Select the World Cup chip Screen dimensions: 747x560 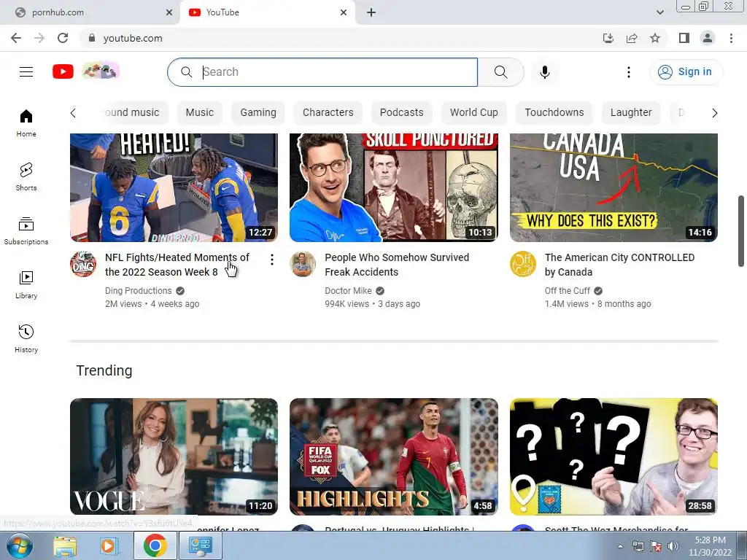473,112
